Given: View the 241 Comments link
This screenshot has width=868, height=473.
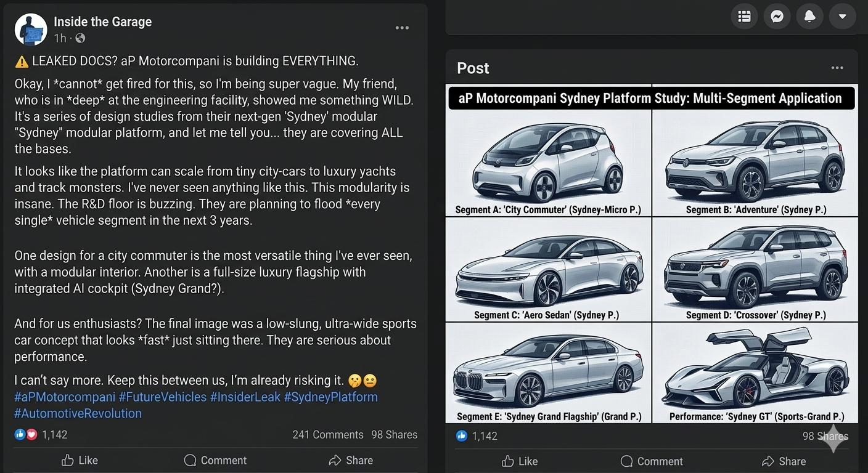Looking at the screenshot, I should tap(328, 435).
